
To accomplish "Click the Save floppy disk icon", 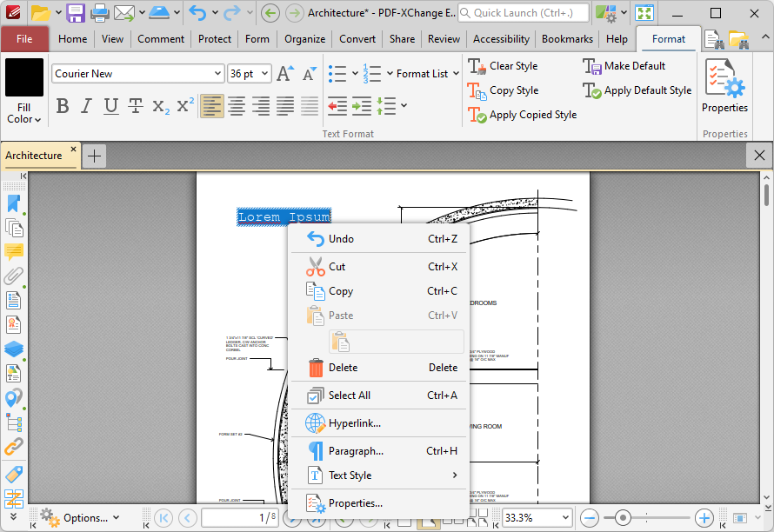I will (76, 13).
